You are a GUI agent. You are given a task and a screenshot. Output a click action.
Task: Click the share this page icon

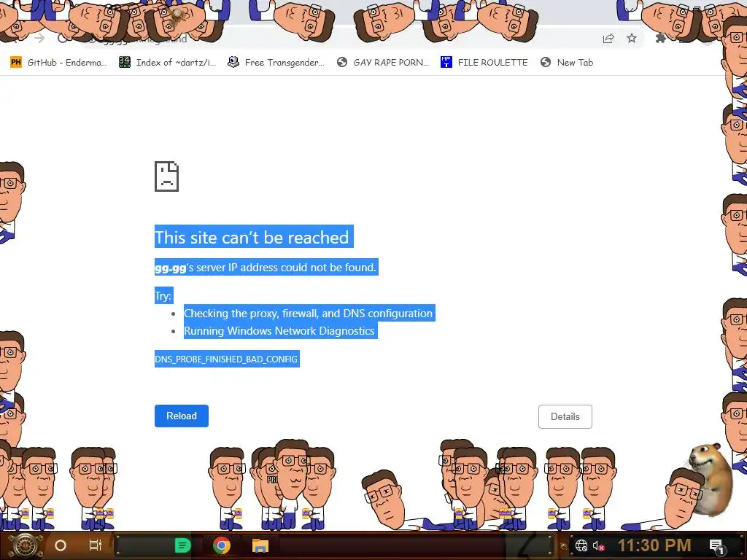tap(608, 39)
